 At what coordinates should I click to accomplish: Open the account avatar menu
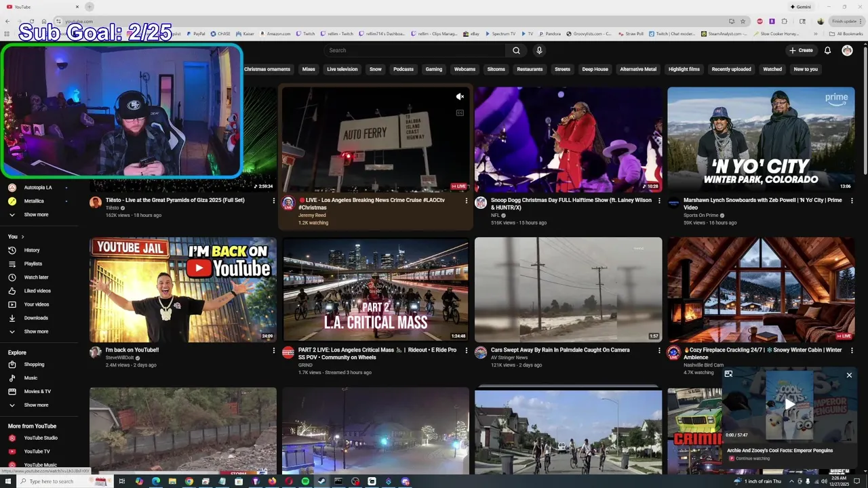click(x=847, y=50)
